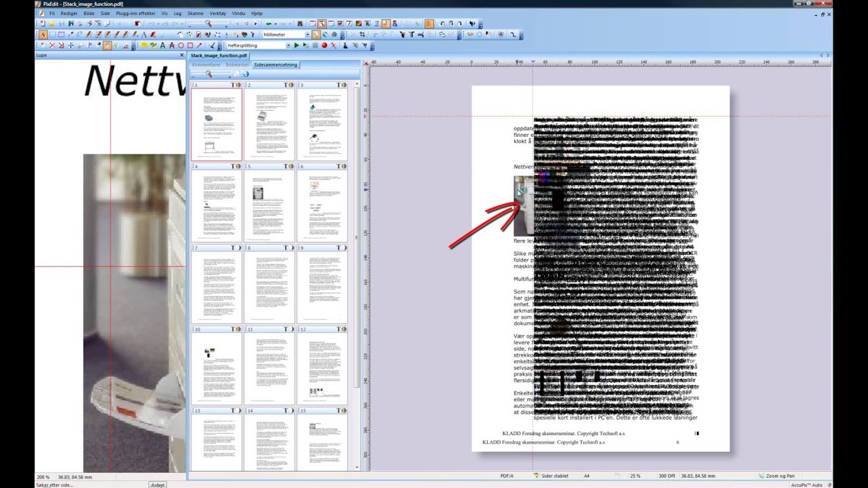868x488 pixels.
Task: Expand the back arrow history dropdown
Action: (275, 23)
